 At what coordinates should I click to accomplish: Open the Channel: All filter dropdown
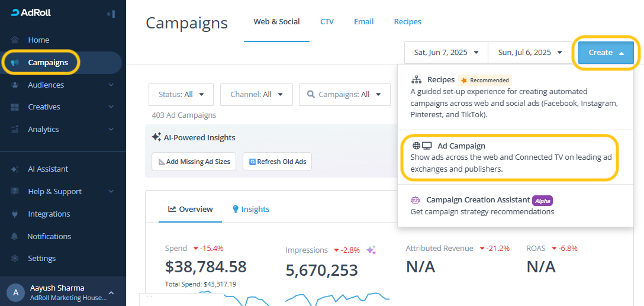[x=256, y=95]
